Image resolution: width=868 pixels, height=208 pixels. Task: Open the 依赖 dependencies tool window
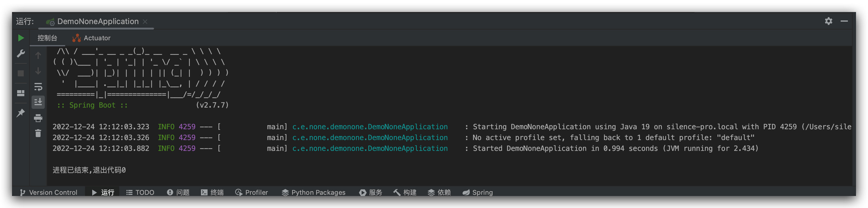(439, 192)
